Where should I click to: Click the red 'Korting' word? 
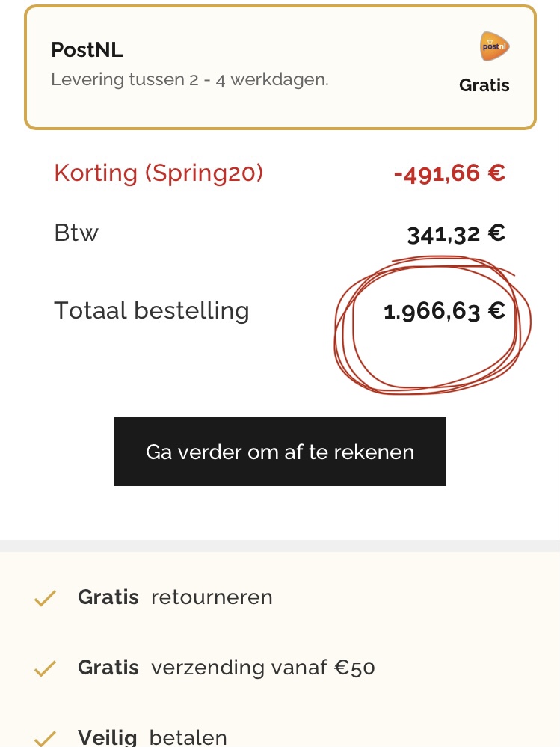96,173
